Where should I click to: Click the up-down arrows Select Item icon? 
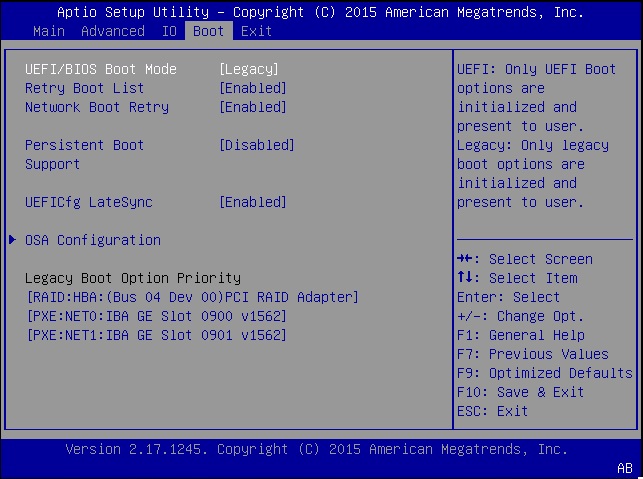point(465,277)
